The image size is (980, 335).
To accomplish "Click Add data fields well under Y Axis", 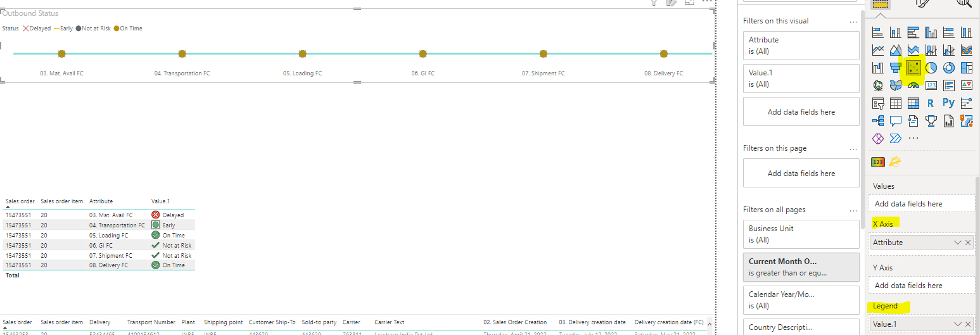I will (922, 286).
